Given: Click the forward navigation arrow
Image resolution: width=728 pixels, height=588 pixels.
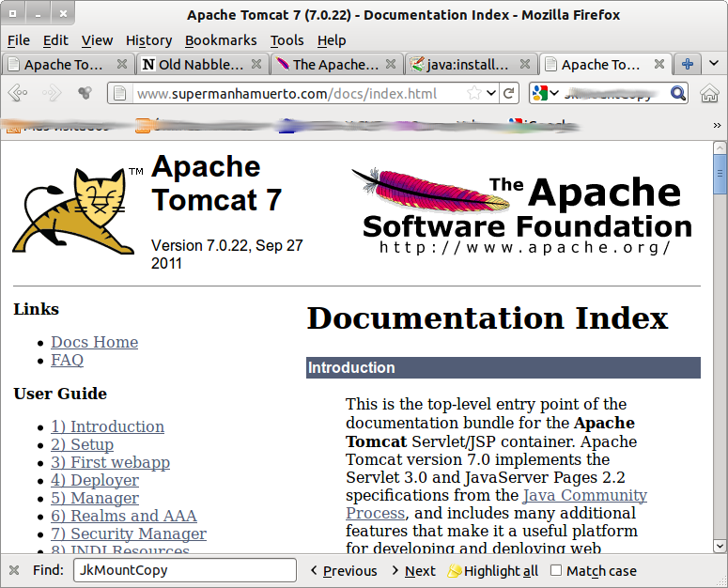Looking at the screenshot, I should click(x=52, y=93).
